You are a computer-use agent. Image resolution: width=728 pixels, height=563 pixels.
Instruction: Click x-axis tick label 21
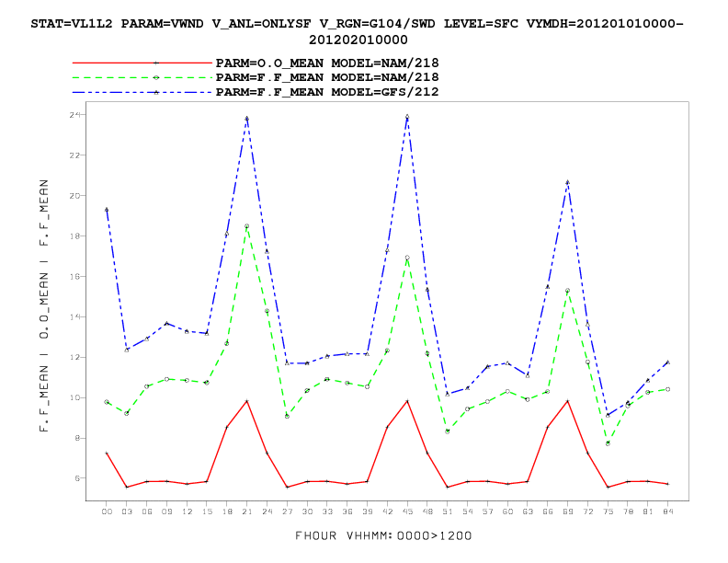point(247,511)
